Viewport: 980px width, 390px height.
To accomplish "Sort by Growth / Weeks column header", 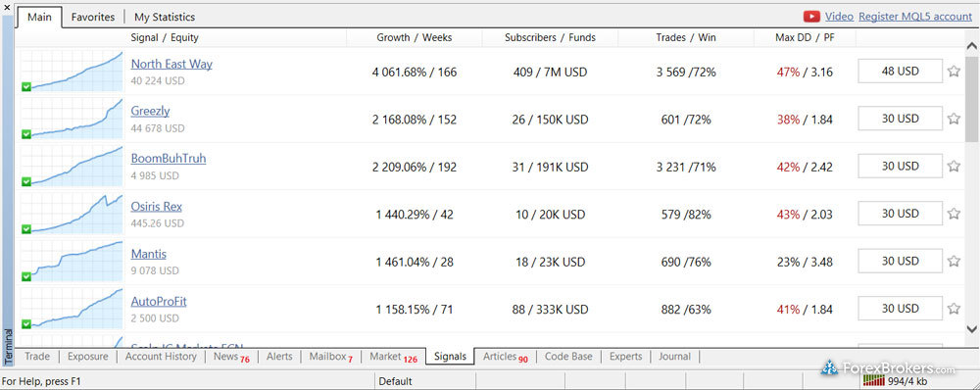I will [415, 37].
